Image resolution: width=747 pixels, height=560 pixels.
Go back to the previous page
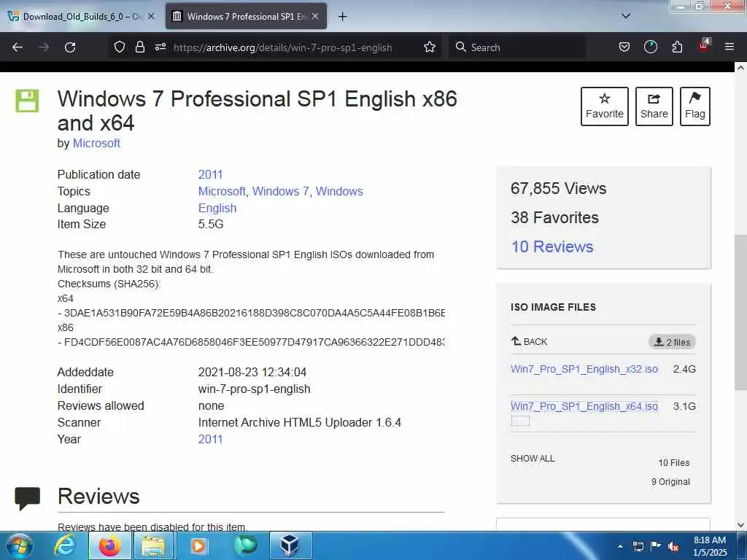pyautogui.click(x=18, y=47)
